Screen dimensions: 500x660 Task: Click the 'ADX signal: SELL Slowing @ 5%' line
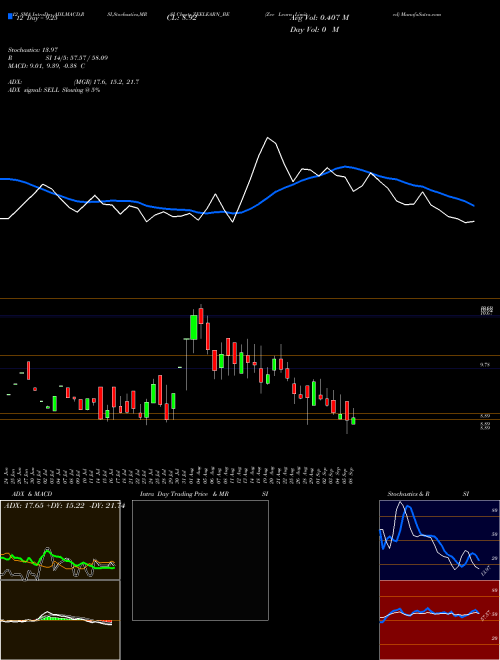tap(54, 90)
